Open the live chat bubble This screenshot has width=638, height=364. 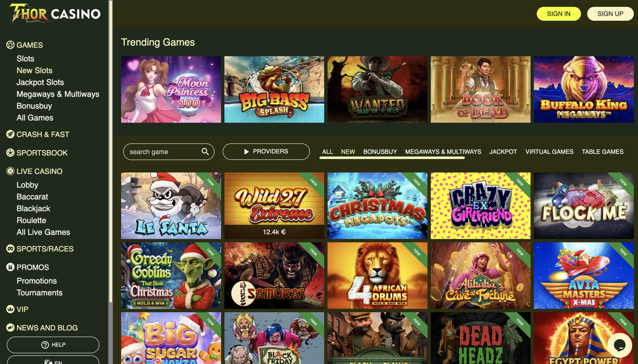620,346
